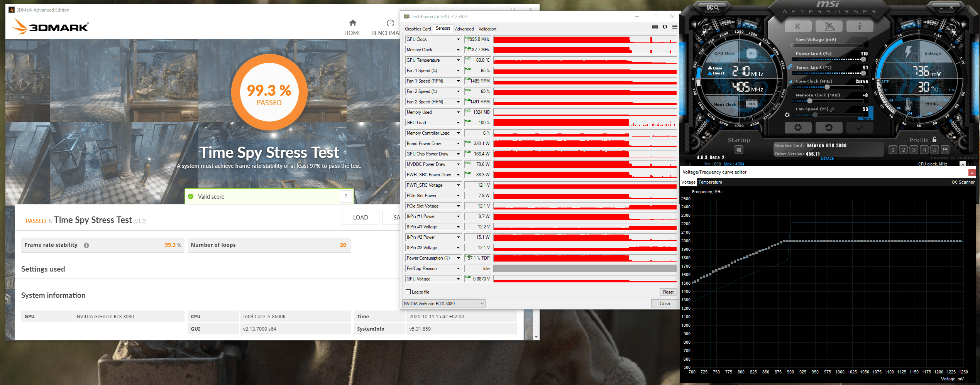This screenshot has height=385, width=980.
Task: Open the GPU Clock sensor dropdown
Action: pos(458,39)
